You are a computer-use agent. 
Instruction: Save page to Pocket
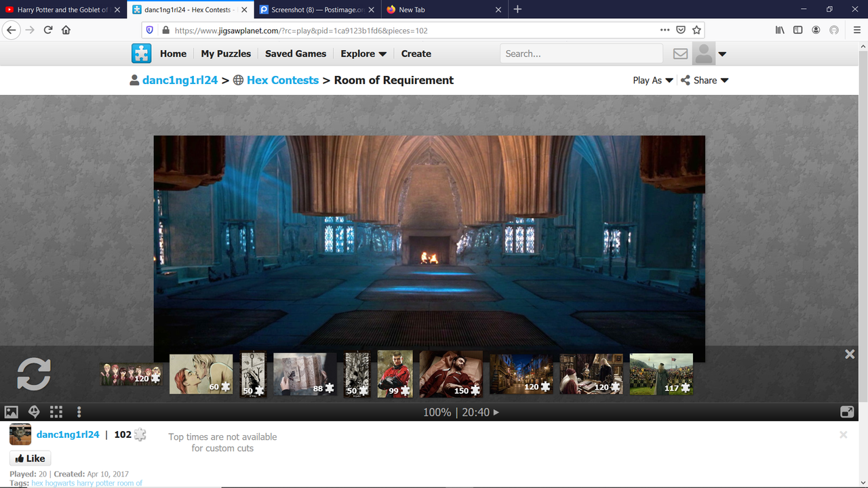[681, 30]
